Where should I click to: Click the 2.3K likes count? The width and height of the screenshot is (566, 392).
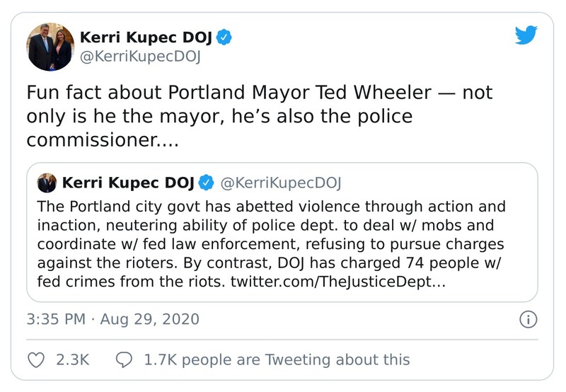pyautogui.click(x=72, y=359)
